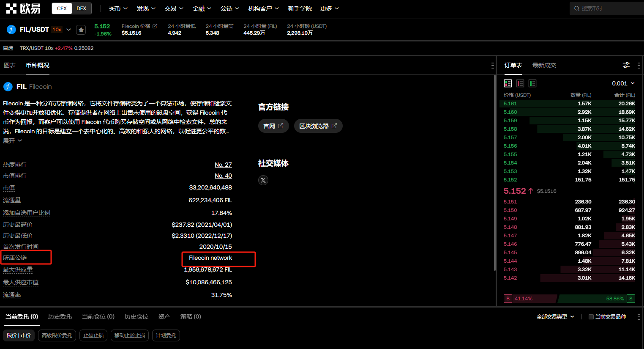Open 金融 dropdown menu

click(x=202, y=8)
